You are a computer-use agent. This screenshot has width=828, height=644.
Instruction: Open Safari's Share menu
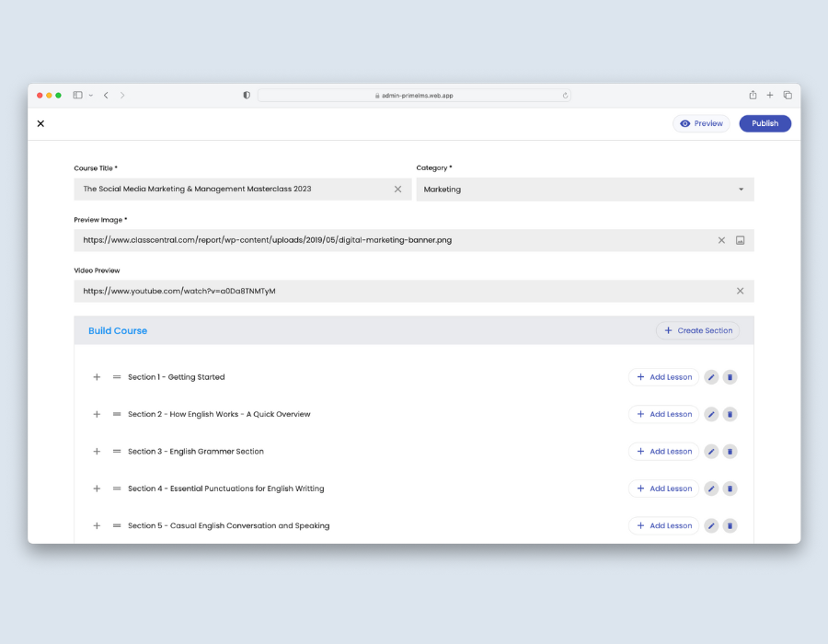753,95
